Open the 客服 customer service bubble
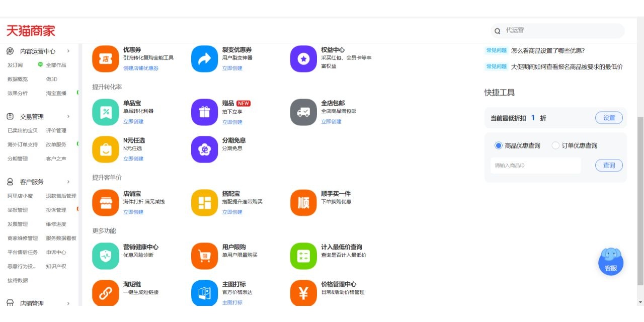This screenshot has height=322, width=644. click(611, 262)
